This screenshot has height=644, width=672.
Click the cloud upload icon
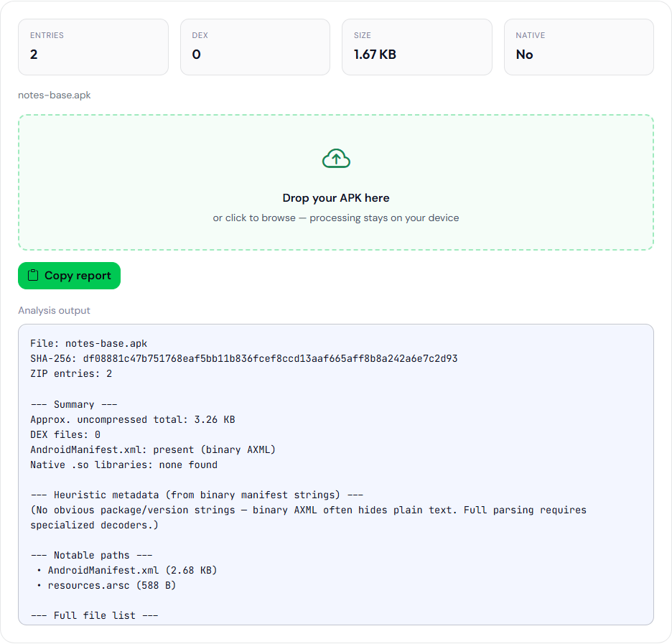point(336,159)
